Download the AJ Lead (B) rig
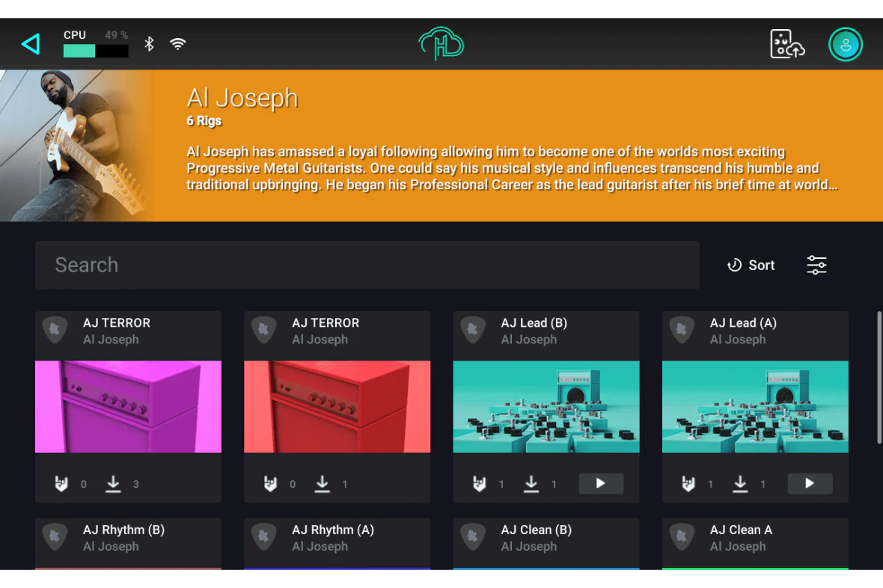Screen dimensions: 883x588 tap(531, 484)
